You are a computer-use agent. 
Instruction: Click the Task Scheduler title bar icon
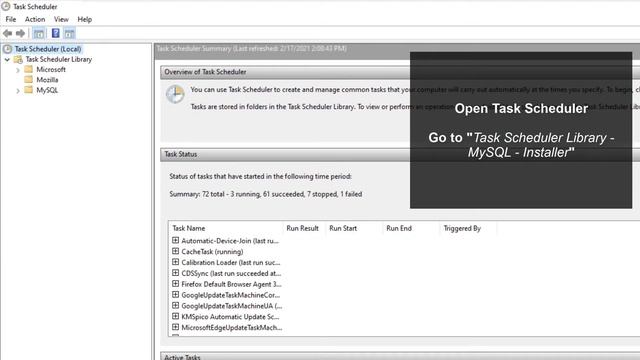click(x=6, y=6)
